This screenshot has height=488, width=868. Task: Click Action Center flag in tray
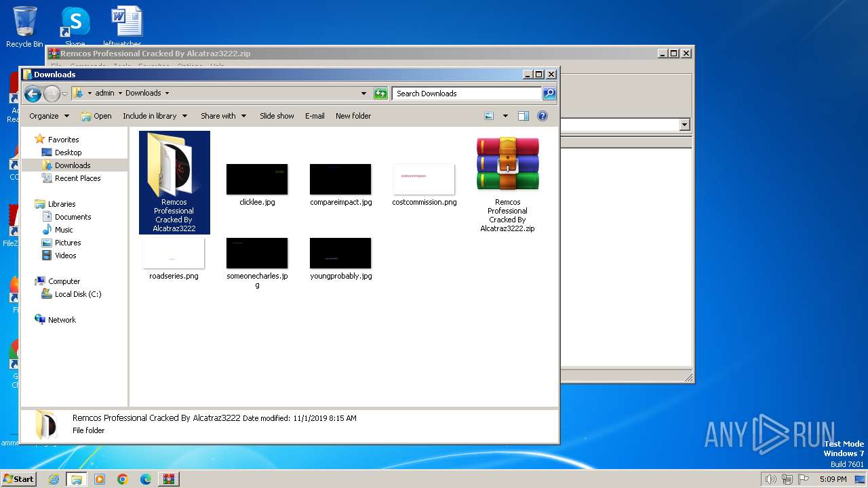(804, 479)
